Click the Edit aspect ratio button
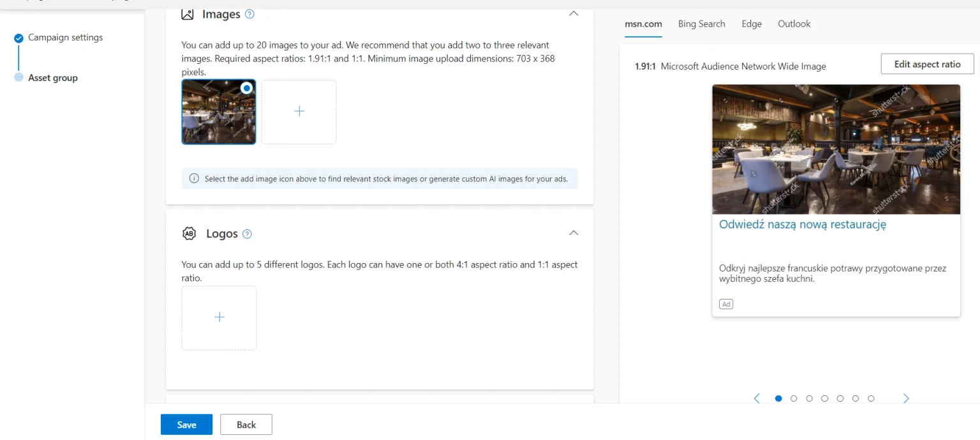The width and height of the screenshot is (980, 440). coord(927,64)
